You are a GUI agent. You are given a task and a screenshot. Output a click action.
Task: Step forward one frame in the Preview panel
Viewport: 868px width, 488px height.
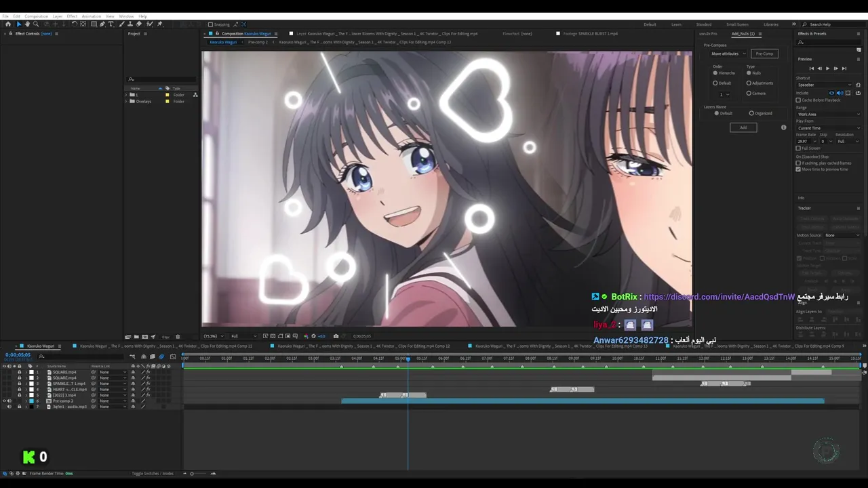coord(835,68)
